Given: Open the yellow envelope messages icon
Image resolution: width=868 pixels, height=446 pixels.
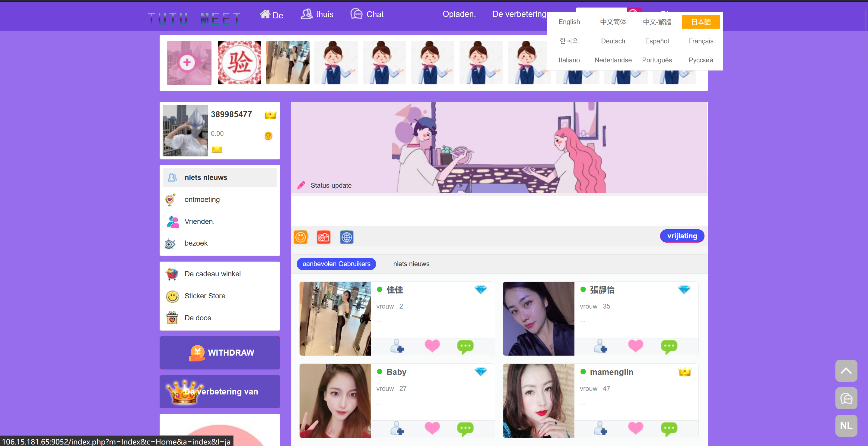Looking at the screenshot, I should point(217,149).
